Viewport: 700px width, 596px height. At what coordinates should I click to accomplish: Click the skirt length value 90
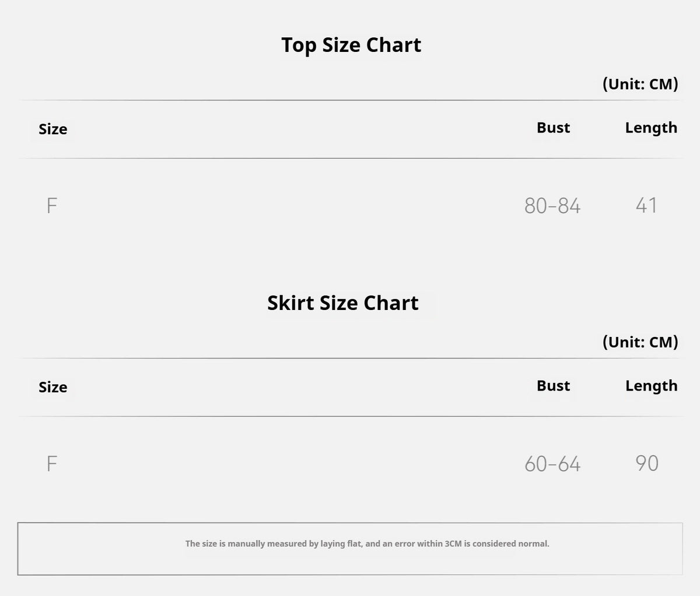(647, 463)
